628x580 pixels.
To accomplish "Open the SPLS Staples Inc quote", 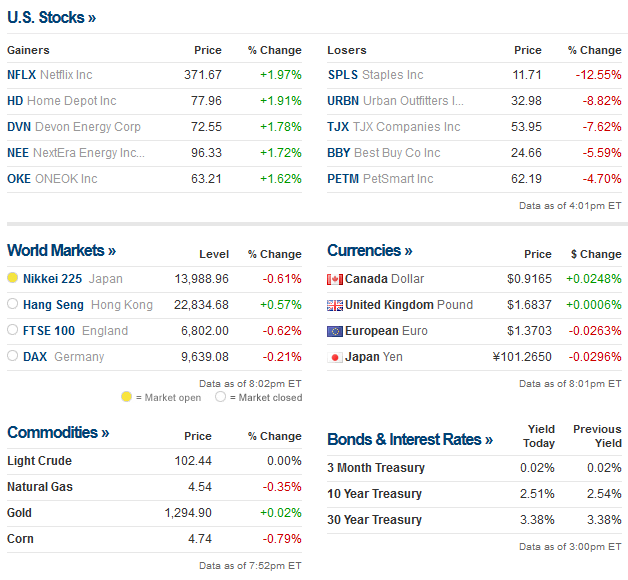I will (375, 75).
